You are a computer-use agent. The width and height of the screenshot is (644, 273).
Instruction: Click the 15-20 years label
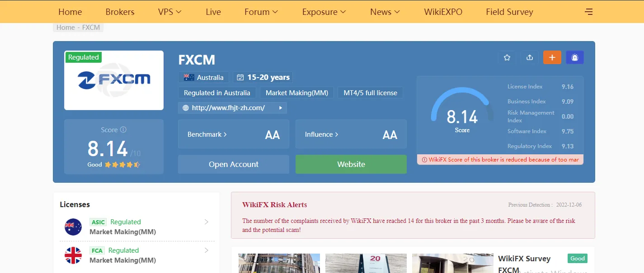tap(268, 77)
